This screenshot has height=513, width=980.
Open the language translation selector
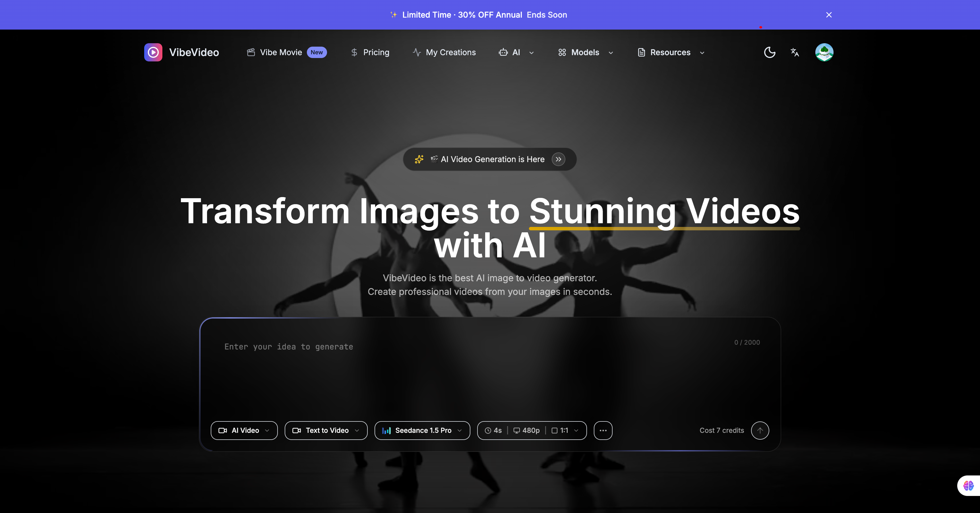pyautogui.click(x=795, y=53)
